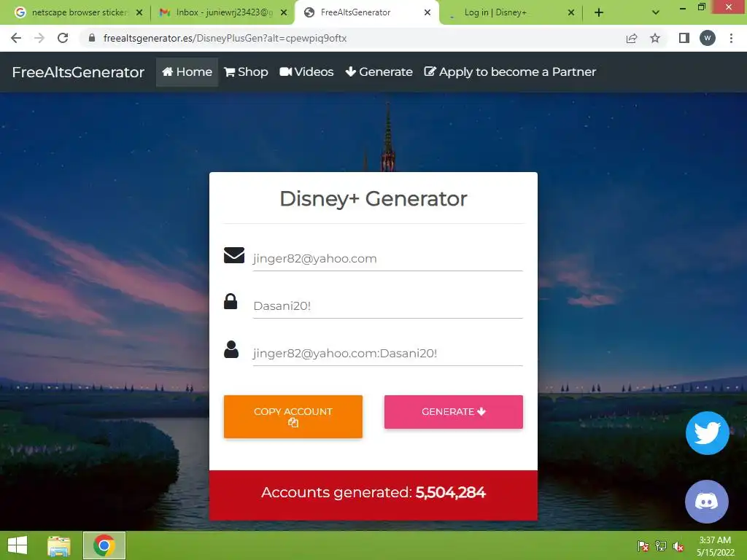Click the Accounts generated 5,504,284 counter
The width and height of the screenshot is (747, 560).
tap(373, 492)
